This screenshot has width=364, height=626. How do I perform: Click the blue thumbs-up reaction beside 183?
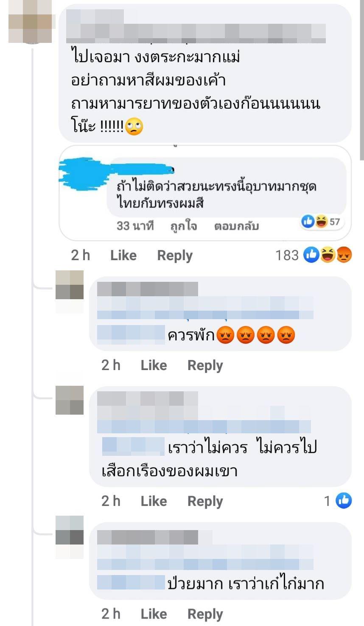click(x=311, y=255)
